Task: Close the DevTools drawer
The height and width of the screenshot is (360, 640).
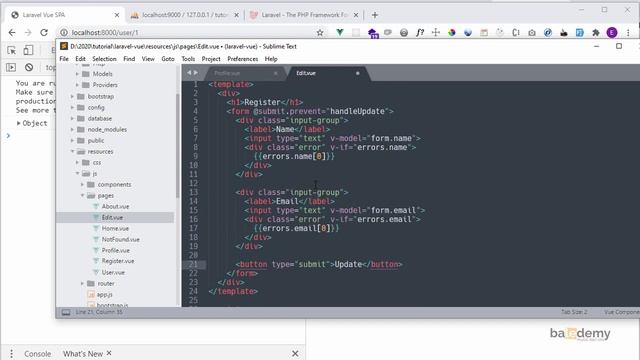Action: pos(295,353)
